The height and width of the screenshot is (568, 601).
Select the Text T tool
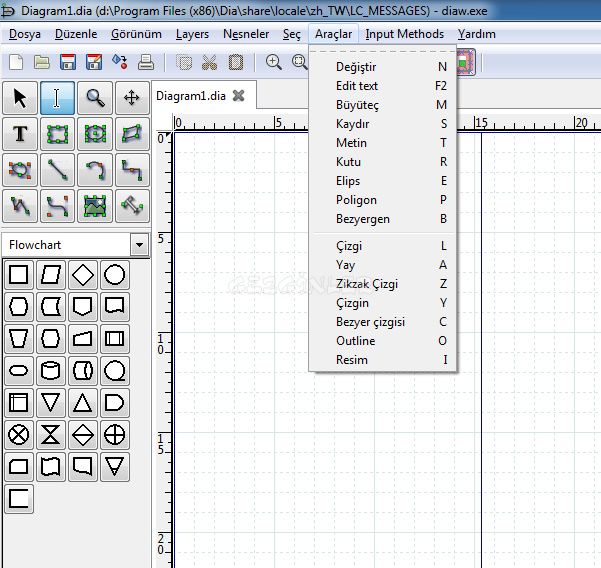(x=20, y=134)
